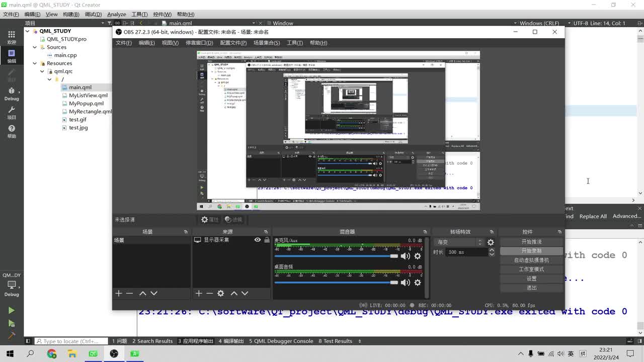The width and height of the screenshot is (644, 362).
Task: Open OBS 文件(F) menu
Action: [x=124, y=43]
